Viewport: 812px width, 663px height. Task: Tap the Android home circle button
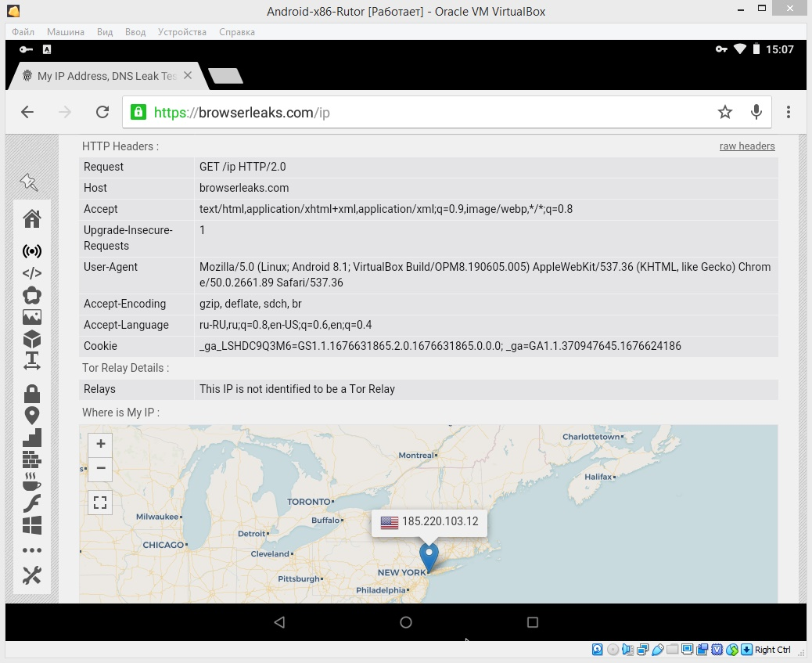(x=406, y=622)
